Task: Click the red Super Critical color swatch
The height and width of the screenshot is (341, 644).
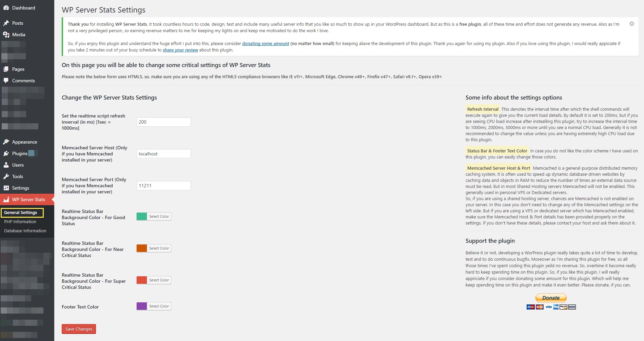Action: coord(142,280)
